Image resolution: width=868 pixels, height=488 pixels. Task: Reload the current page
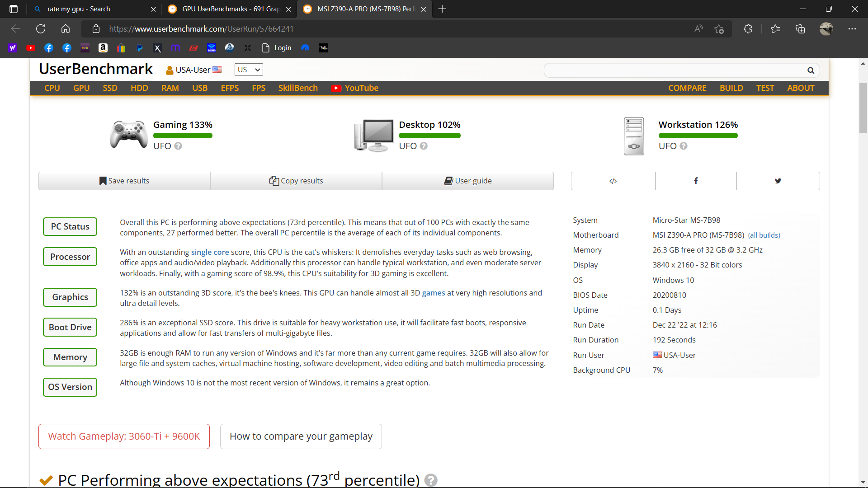[x=41, y=29]
